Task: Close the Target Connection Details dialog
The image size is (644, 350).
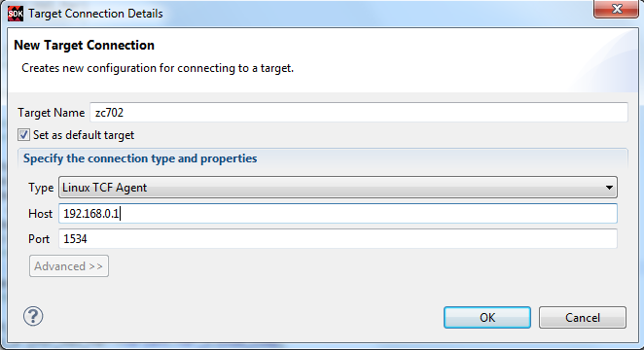Action: tap(616, 9)
